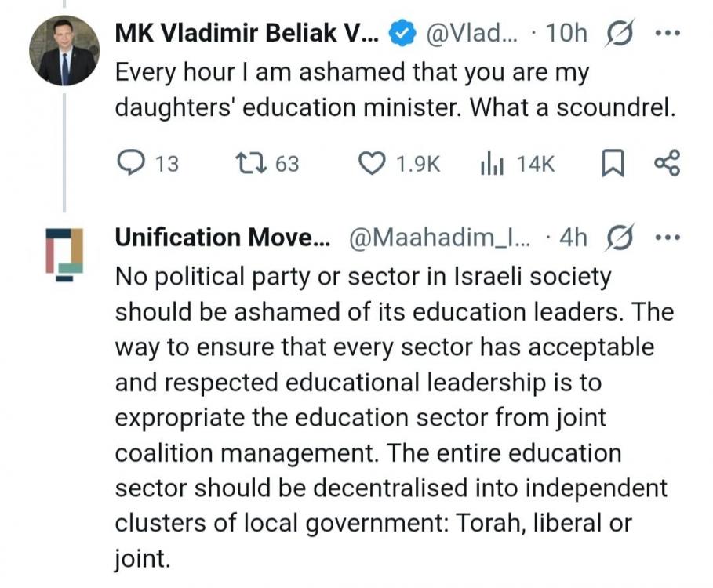View analytics for Beliak's tweet

pyautogui.click(x=492, y=163)
